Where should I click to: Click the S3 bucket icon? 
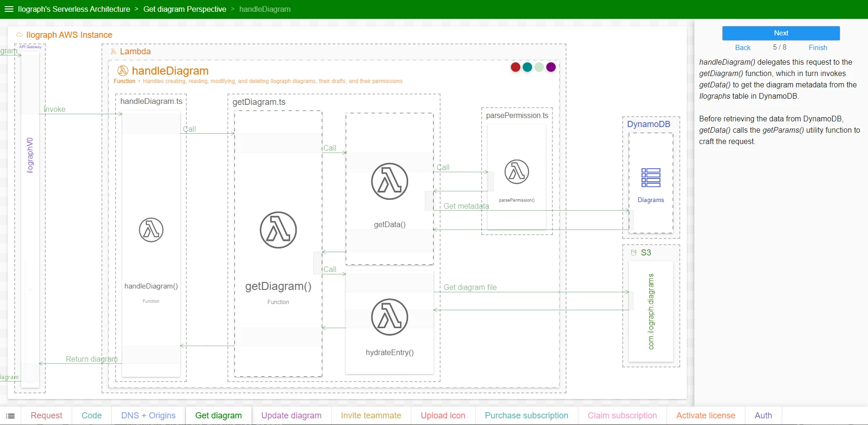click(x=634, y=253)
